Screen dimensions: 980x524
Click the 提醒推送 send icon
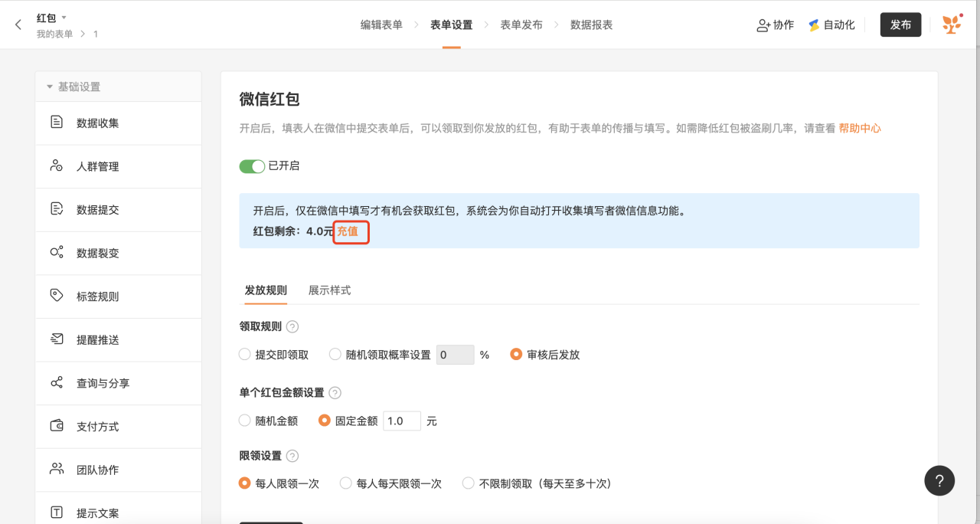[57, 339]
